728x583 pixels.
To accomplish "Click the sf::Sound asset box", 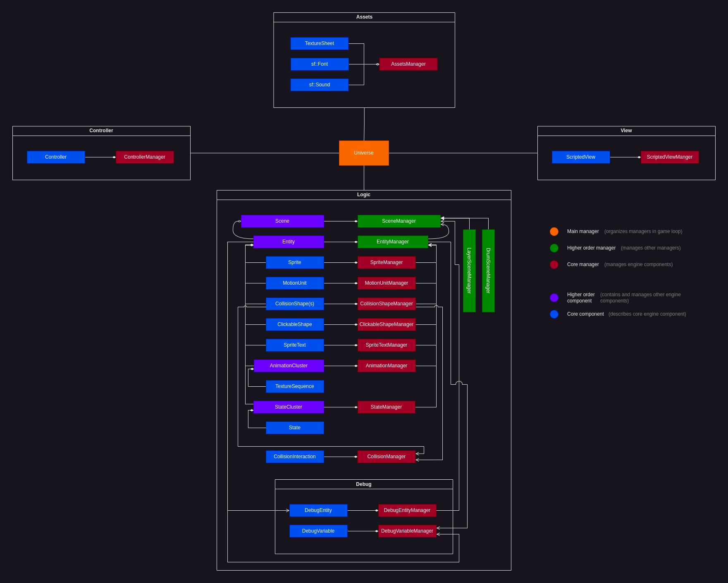I will click(x=319, y=85).
